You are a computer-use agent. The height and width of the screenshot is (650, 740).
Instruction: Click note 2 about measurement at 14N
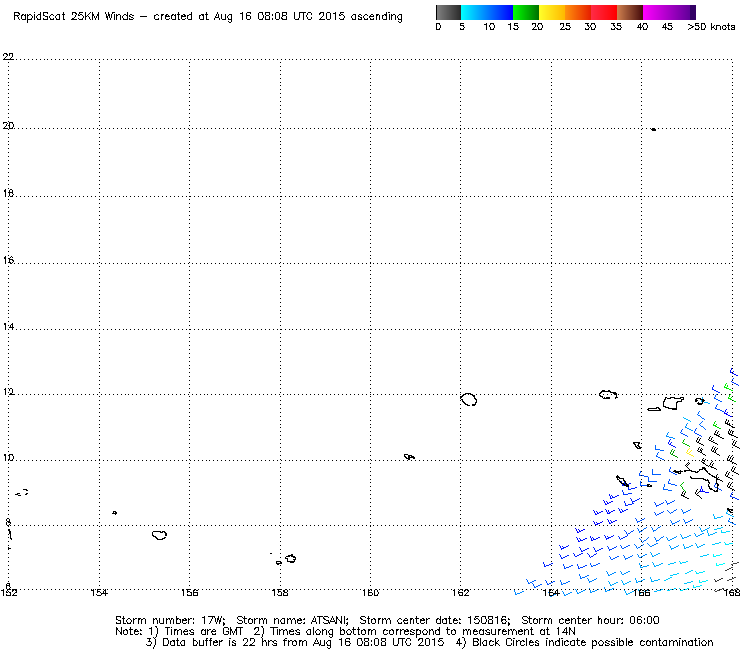point(414,632)
